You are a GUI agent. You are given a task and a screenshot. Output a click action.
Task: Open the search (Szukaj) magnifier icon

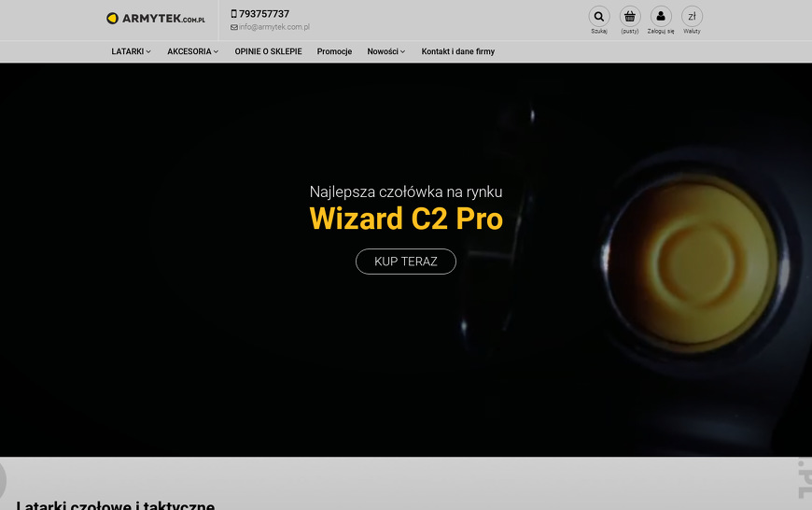point(599,17)
